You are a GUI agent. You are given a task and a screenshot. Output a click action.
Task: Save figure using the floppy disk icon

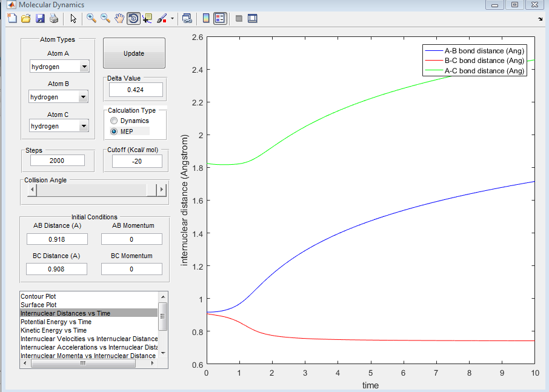[x=39, y=18]
